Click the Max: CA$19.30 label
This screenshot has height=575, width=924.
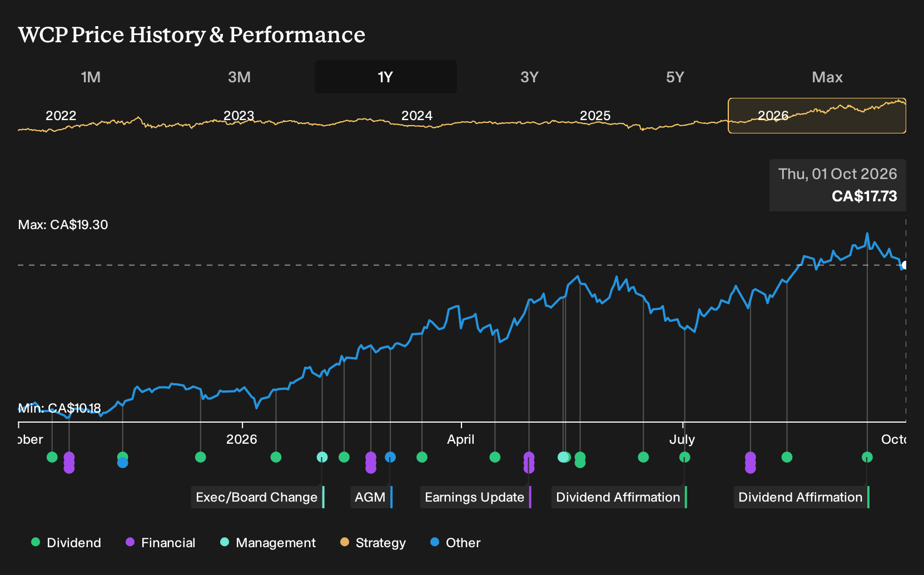[63, 225]
